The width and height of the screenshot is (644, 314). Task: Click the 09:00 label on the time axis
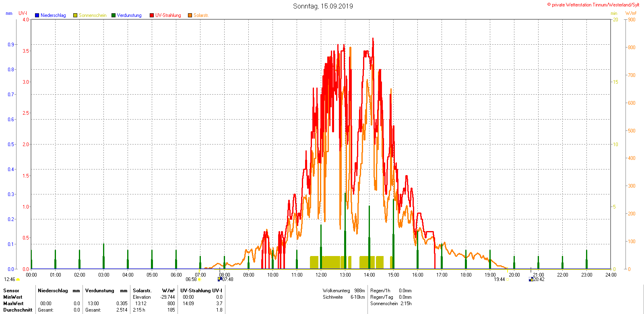pos(249,275)
